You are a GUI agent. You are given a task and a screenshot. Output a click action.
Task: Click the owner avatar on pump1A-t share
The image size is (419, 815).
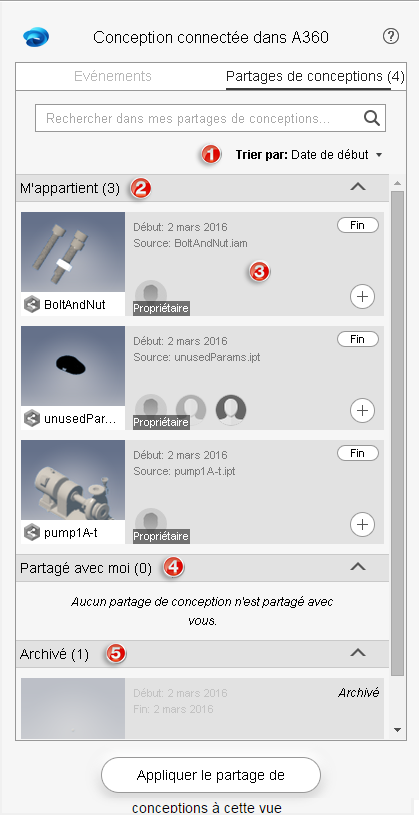tap(151, 522)
